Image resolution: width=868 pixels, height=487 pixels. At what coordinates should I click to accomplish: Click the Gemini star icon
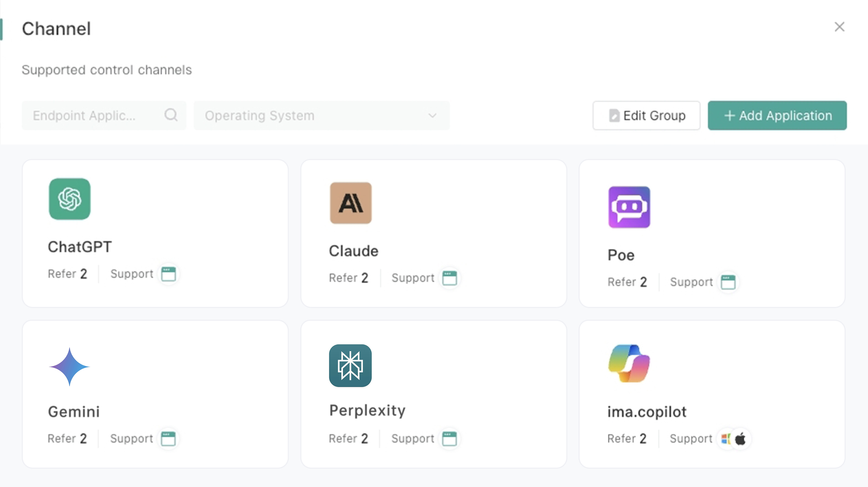click(69, 367)
